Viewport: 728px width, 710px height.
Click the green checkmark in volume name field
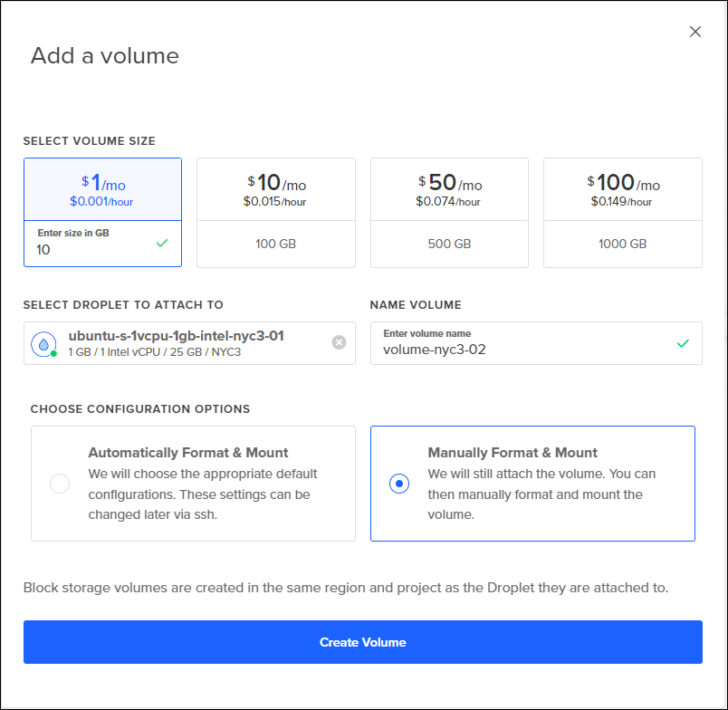(x=683, y=343)
